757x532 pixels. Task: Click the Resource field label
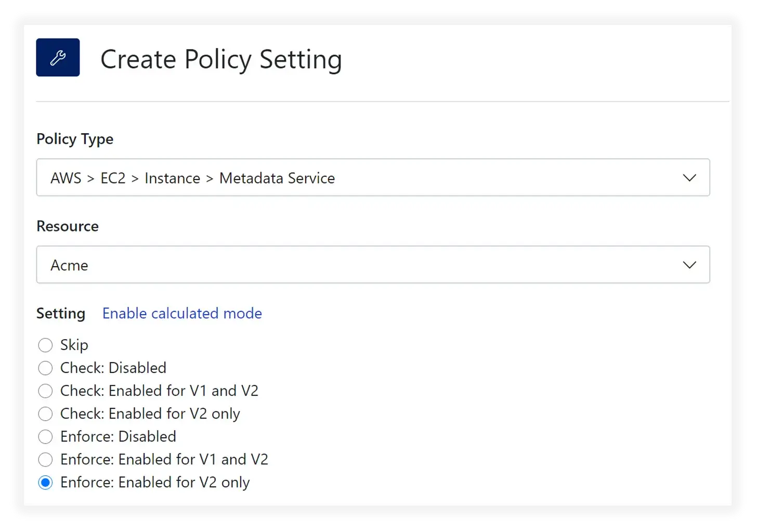[68, 226]
